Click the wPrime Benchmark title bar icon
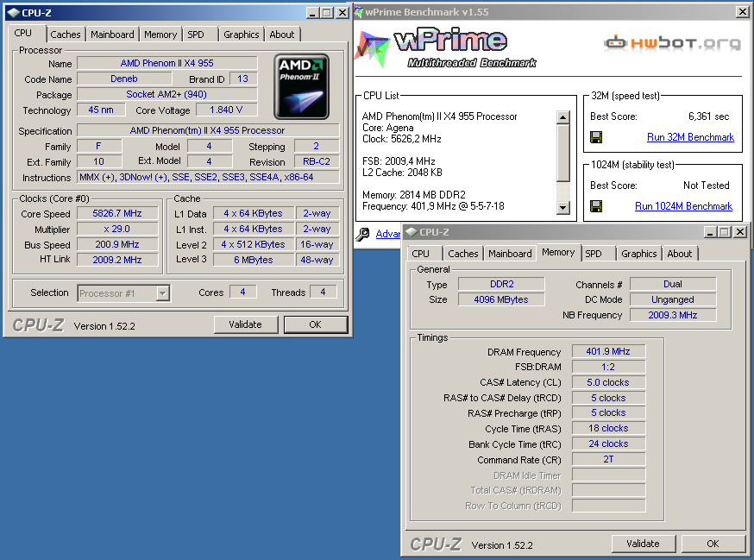Viewport: 754px width, 560px height. coord(359,12)
